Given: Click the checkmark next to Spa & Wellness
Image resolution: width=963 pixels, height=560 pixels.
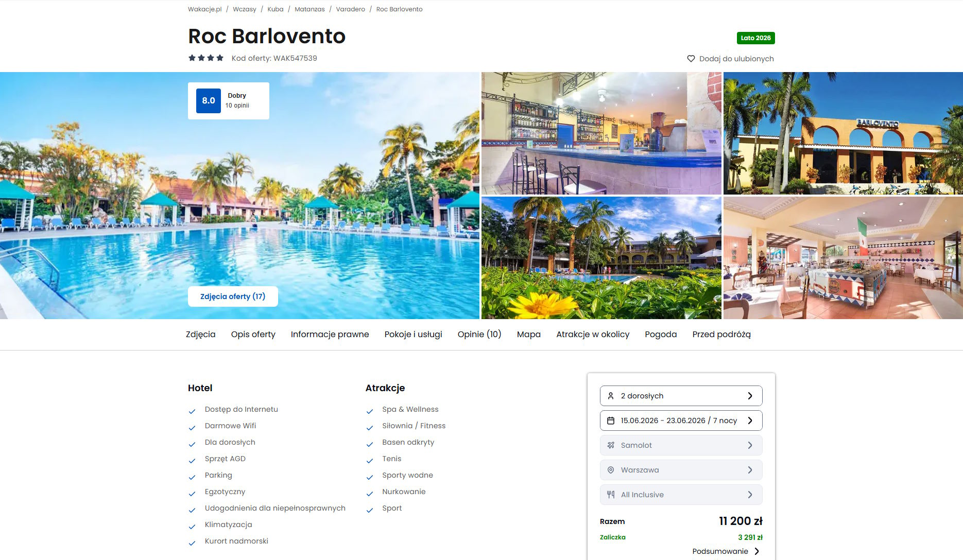Looking at the screenshot, I should (370, 411).
